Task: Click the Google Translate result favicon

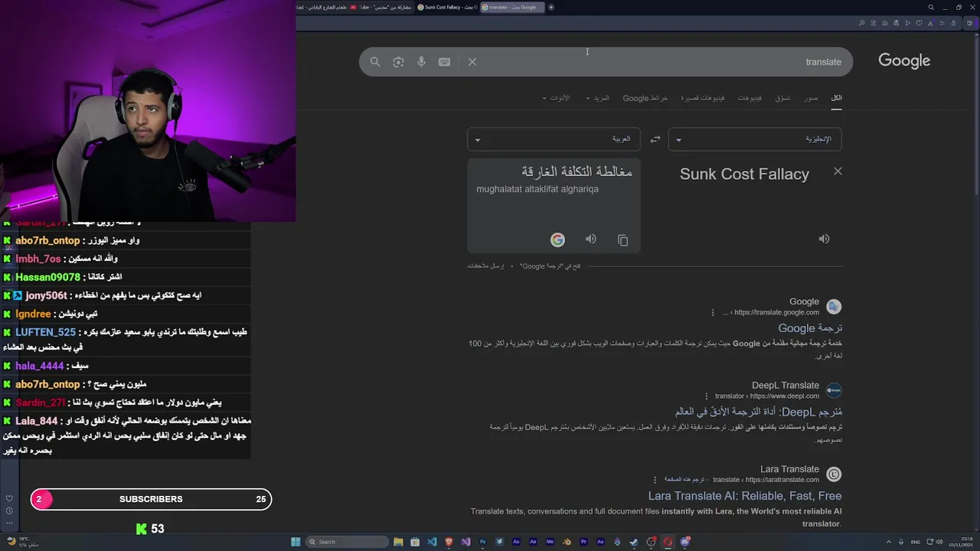Action: click(834, 307)
